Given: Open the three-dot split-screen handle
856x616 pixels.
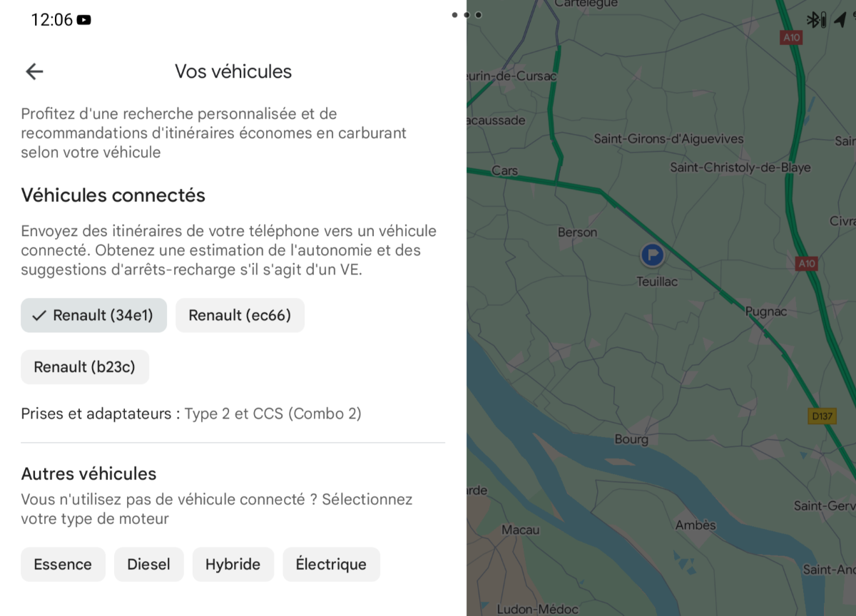Looking at the screenshot, I should pos(467,14).
